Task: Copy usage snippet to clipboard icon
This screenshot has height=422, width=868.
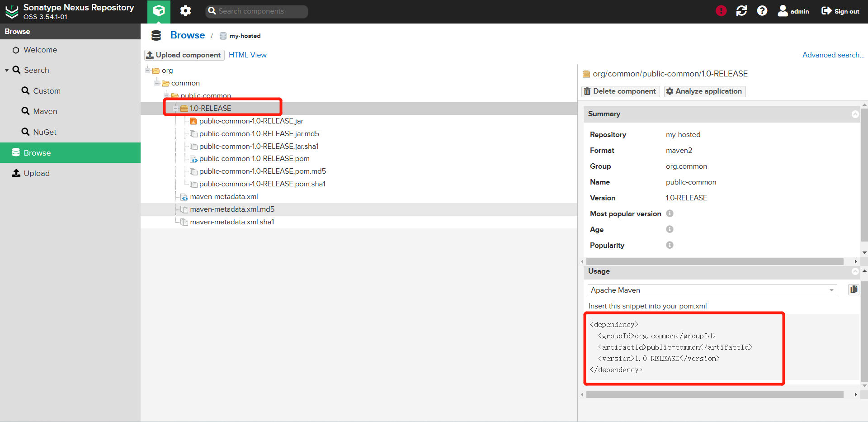Action: pyautogui.click(x=854, y=289)
